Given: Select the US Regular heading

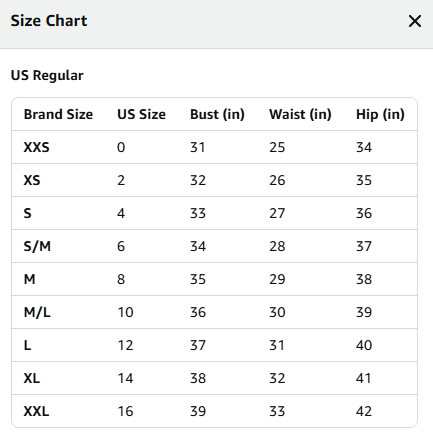Looking at the screenshot, I should (47, 75).
